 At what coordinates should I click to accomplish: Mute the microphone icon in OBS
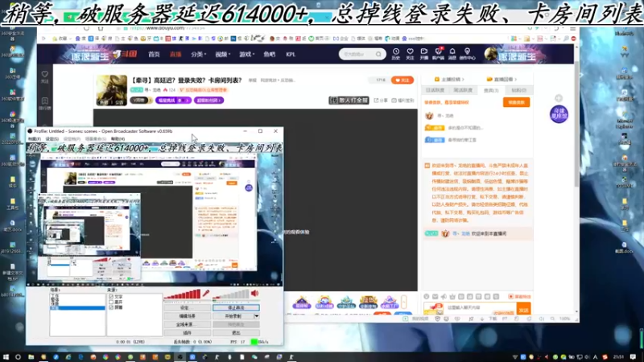click(x=206, y=293)
